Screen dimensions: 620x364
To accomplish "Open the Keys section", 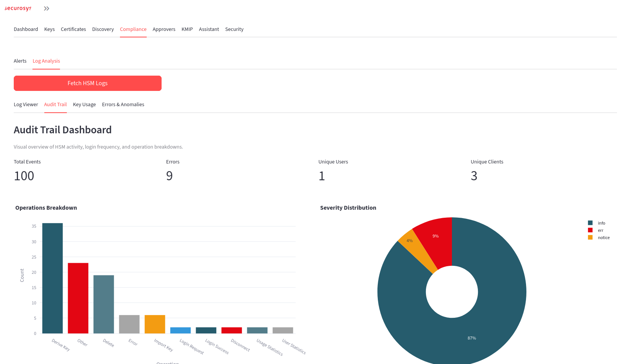I will [x=49, y=29].
